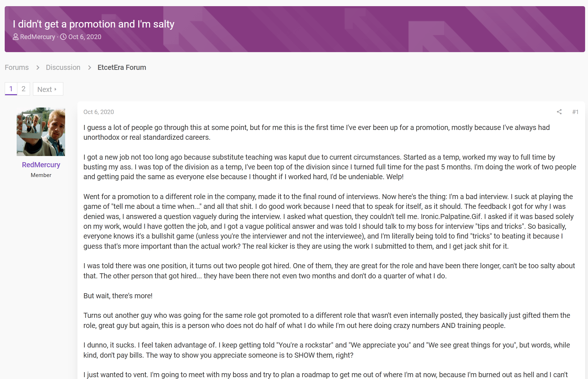
Task: Click the chevron after Forums breadcrumb
Action: pyautogui.click(x=38, y=68)
